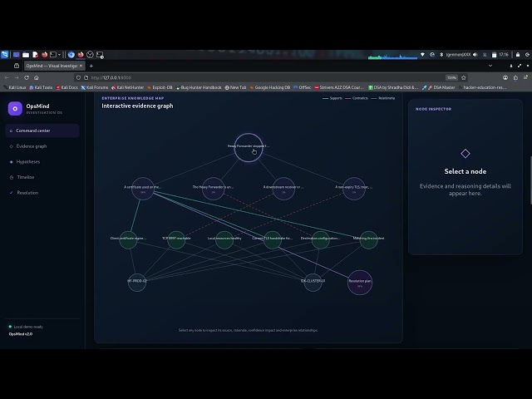Screen dimensions: 532x399
Task: Select the HF-PROD-02 entity node
Action: (x=137, y=283)
